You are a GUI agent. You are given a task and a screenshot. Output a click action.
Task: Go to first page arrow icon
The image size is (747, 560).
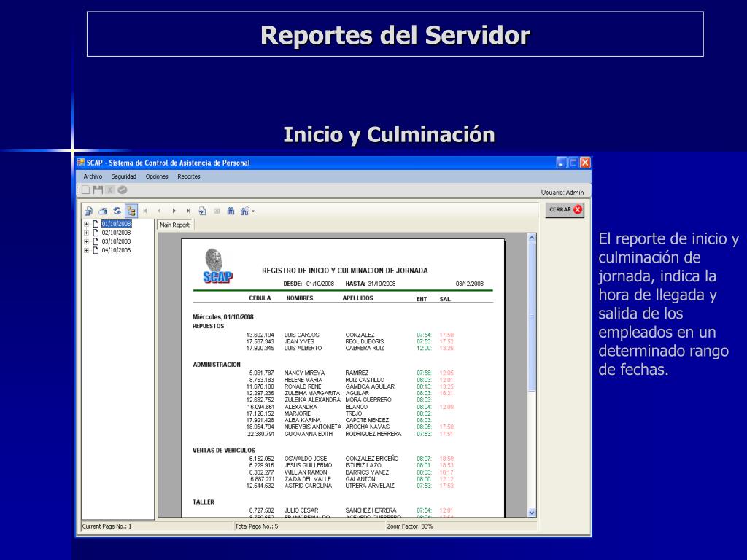pyautogui.click(x=145, y=211)
